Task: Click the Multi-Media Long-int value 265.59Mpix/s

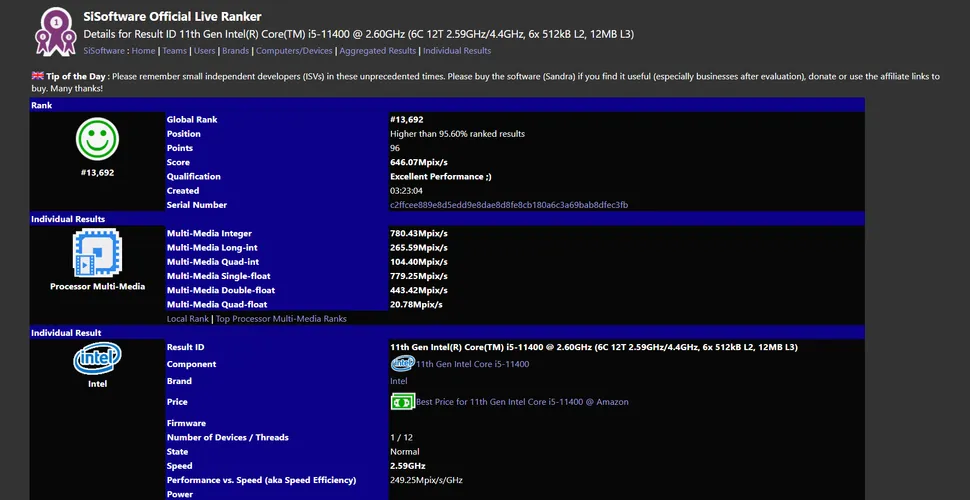Action: [419, 248]
